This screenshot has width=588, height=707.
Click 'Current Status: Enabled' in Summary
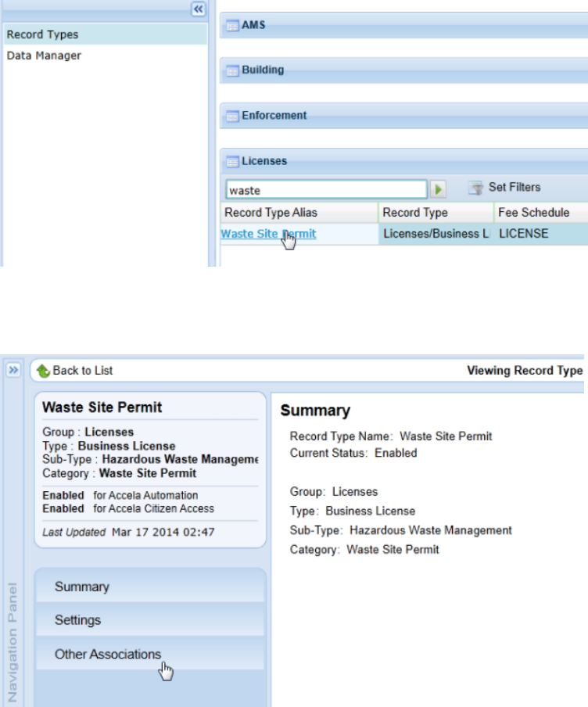pos(353,453)
